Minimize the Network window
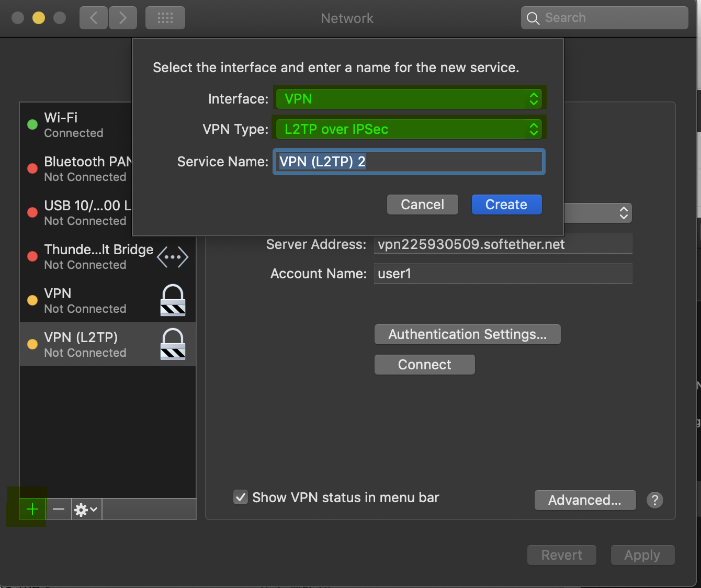Image resolution: width=701 pixels, height=588 pixels. (39, 18)
